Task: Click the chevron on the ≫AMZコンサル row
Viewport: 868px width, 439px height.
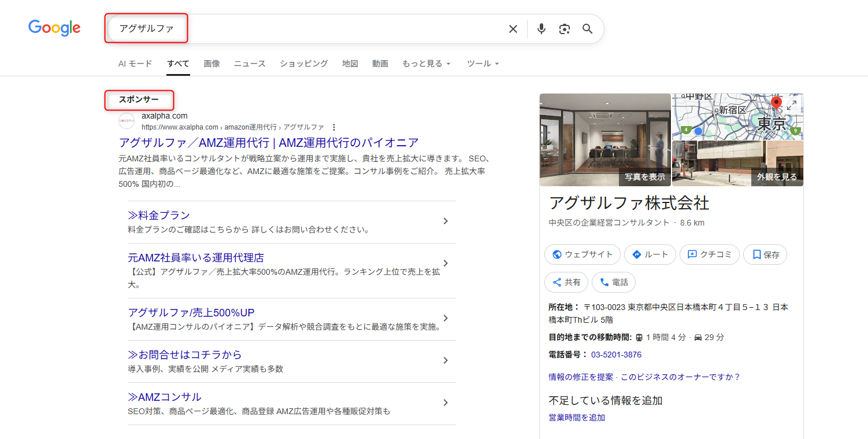Action: [x=446, y=403]
